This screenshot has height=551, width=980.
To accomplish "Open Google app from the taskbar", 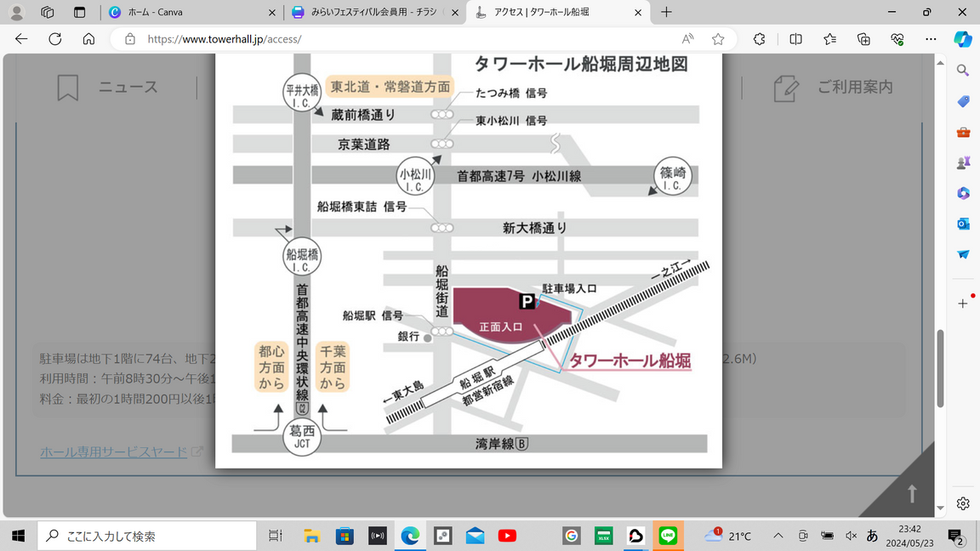I will click(x=572, y=536).
